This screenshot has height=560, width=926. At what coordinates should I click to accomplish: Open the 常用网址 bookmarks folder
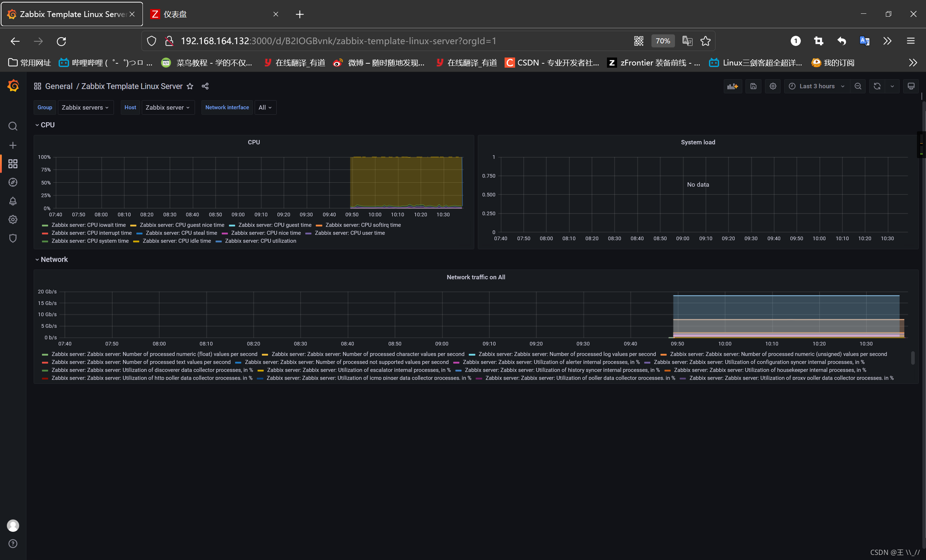coord(29,62)
